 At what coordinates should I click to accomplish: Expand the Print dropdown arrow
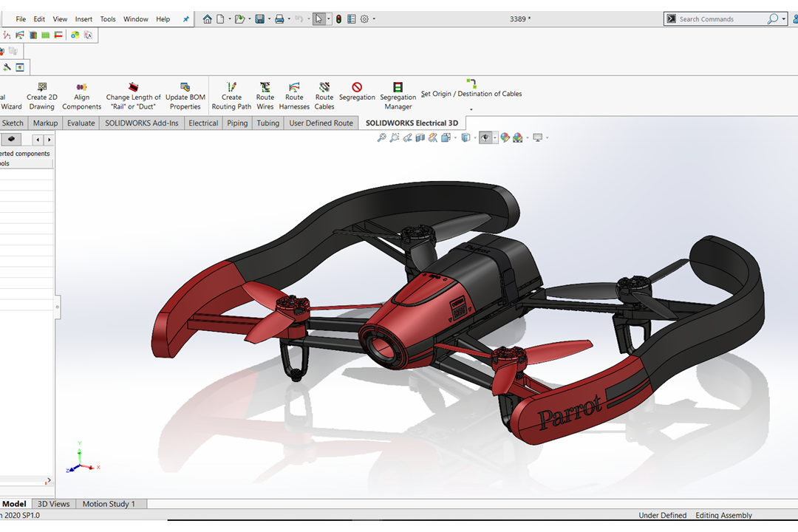289,18
